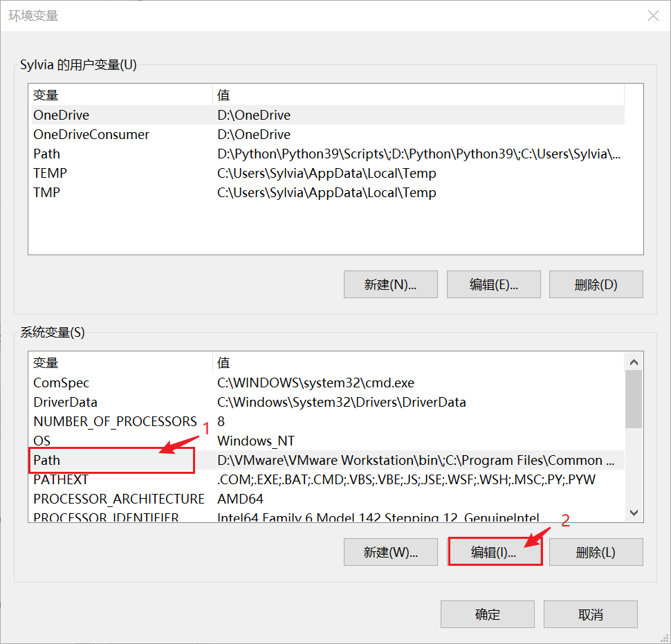Select TMP user variable row
The width and height of the screenshot is (671, 644).
click(328, 192)
